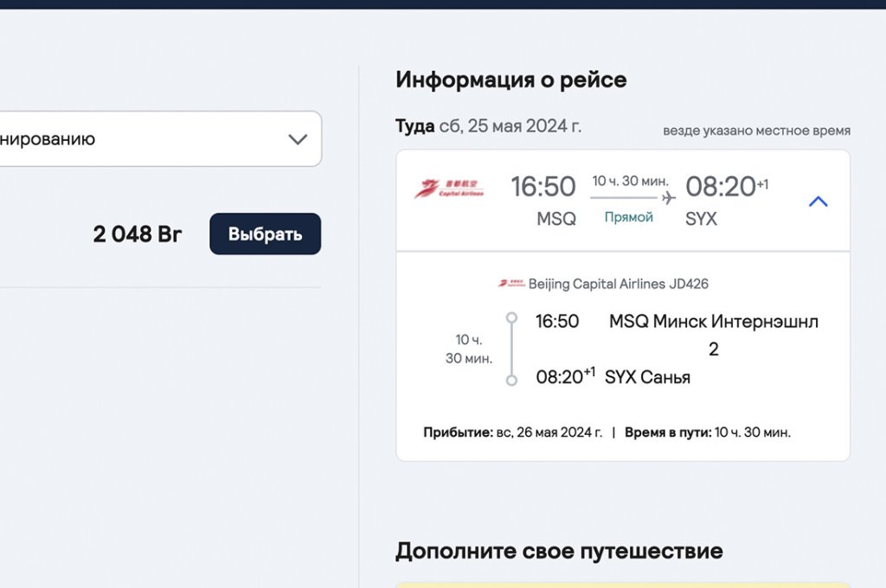Collapse flight details with the blue chevron

(817, 201)
